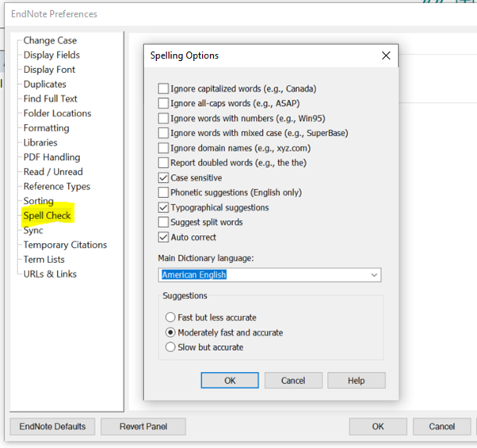Disable the Auto correct checkbox

(x=163, y=237)
